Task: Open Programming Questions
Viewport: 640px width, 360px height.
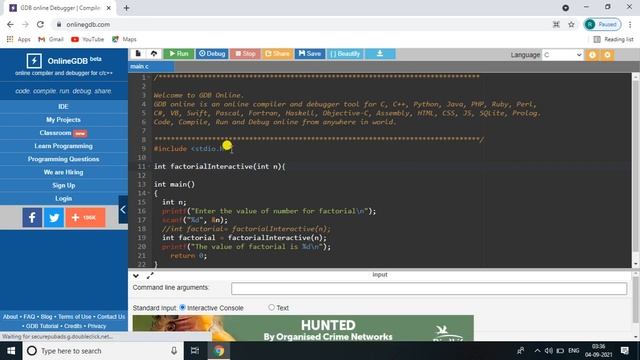Action: [63, 159]
